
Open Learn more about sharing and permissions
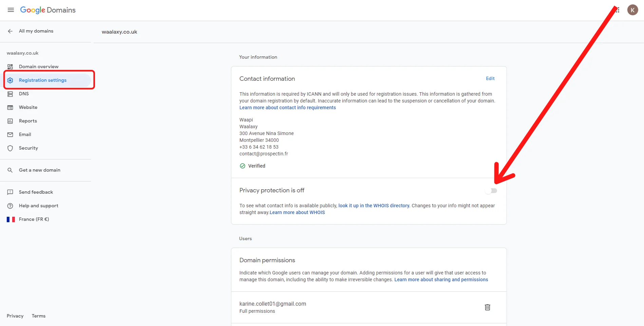(441, 280)
